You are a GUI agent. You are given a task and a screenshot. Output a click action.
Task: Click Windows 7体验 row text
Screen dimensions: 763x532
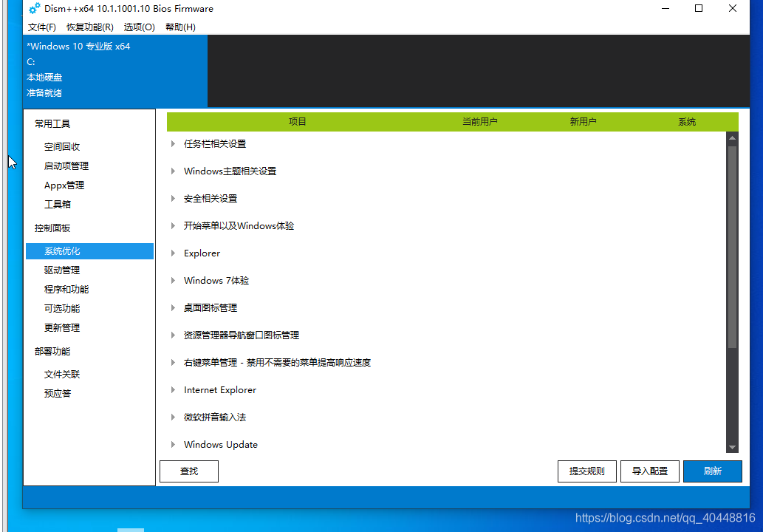[216, 280]
